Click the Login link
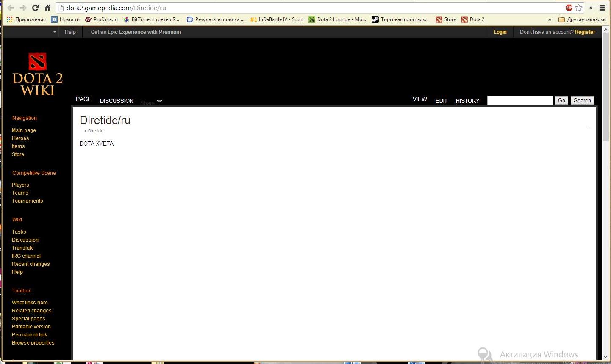 [500, 32]
